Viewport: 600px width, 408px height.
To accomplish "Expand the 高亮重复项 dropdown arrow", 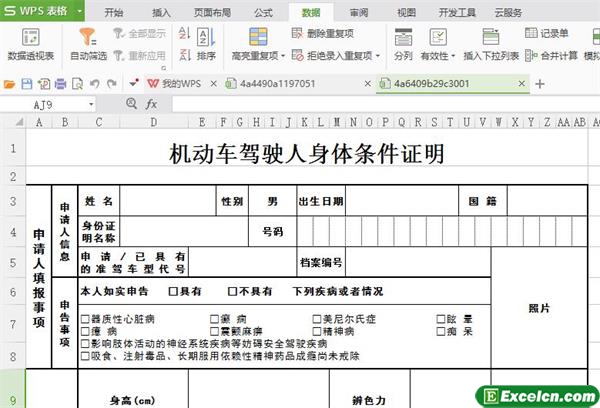I will [x=283, y=56].
